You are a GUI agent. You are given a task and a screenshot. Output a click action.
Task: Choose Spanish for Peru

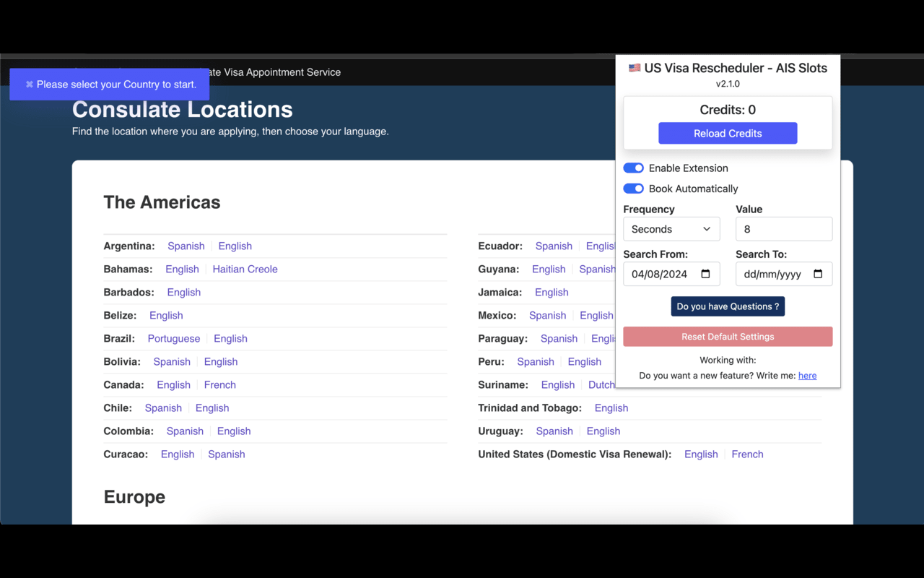[536, 362]
